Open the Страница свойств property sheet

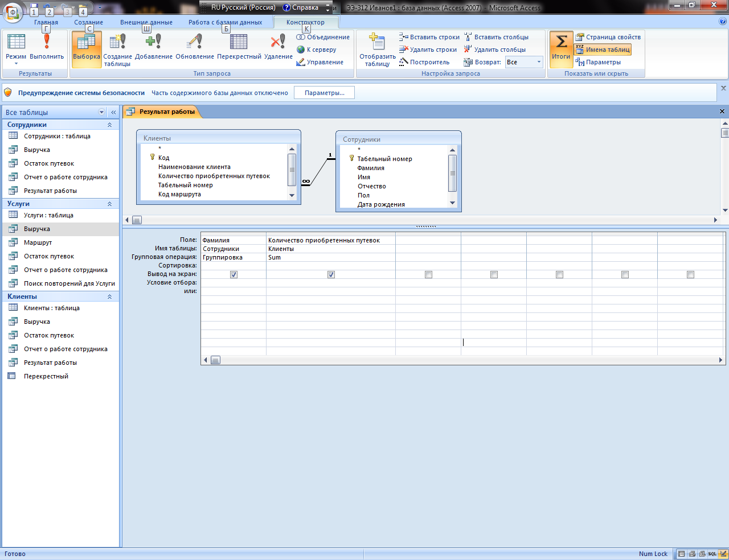[x=608, y=37]
